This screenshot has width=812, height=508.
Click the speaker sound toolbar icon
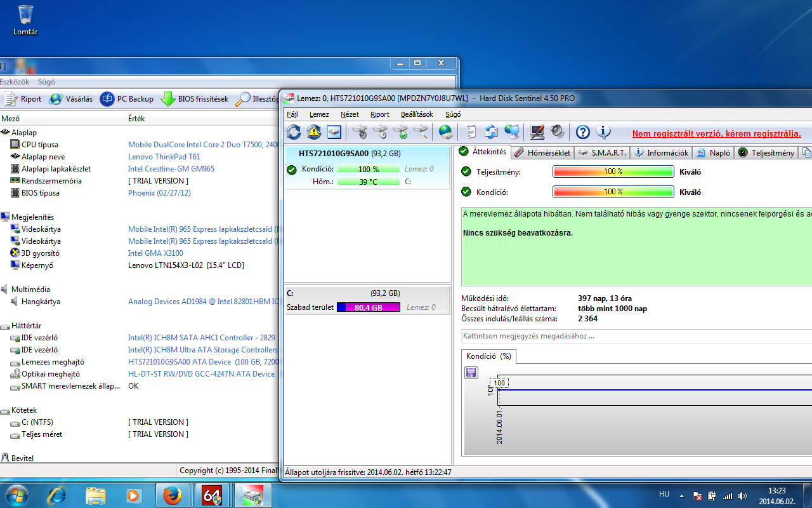coord(558,132)
